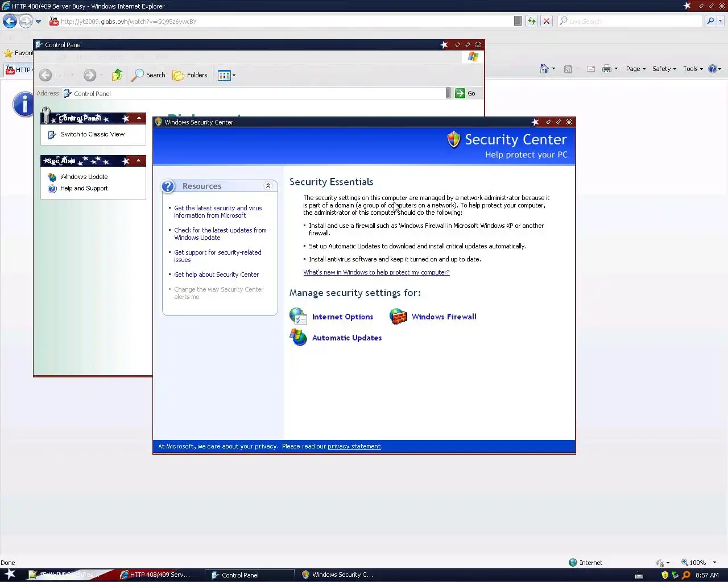Check for latest updates from Windows Update
Viewport: 728px width, 582px height.
(220, 234)
